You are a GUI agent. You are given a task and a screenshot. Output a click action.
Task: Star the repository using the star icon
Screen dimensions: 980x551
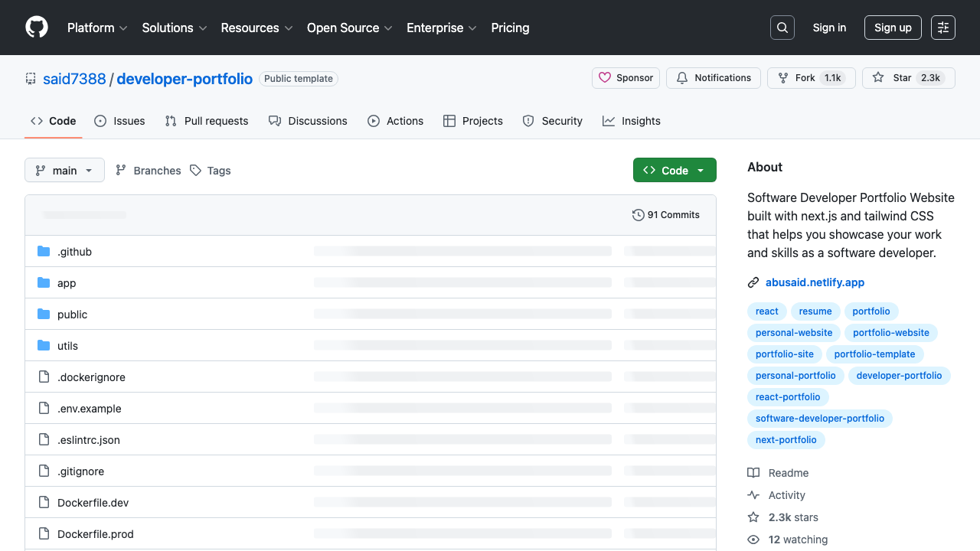click(x=878, y=77)
